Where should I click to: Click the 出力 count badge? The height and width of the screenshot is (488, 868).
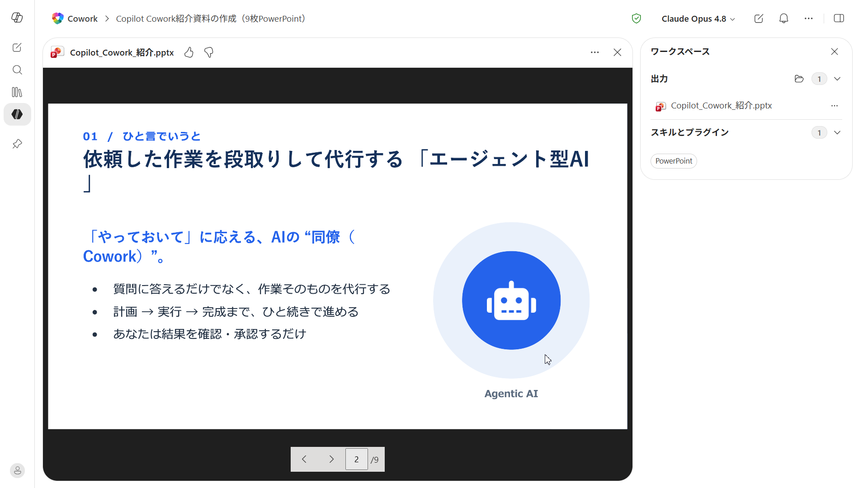[x=819, y=79]
